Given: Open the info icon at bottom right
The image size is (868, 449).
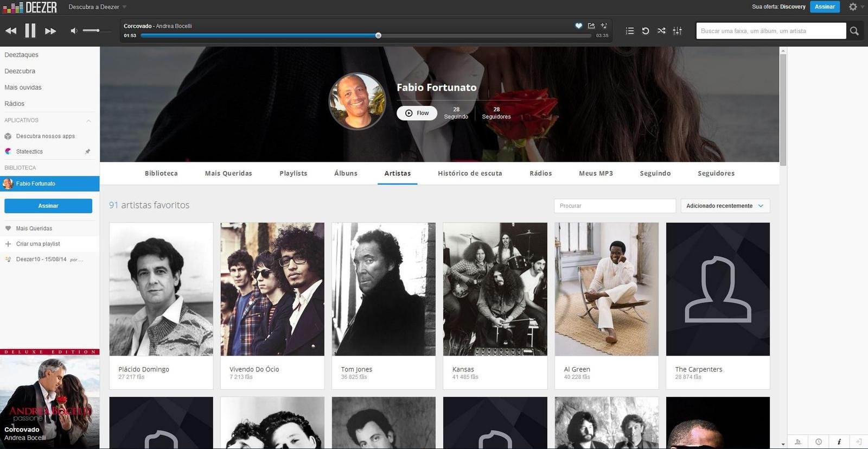Looking at the screenshot, I should pos(839,442).
